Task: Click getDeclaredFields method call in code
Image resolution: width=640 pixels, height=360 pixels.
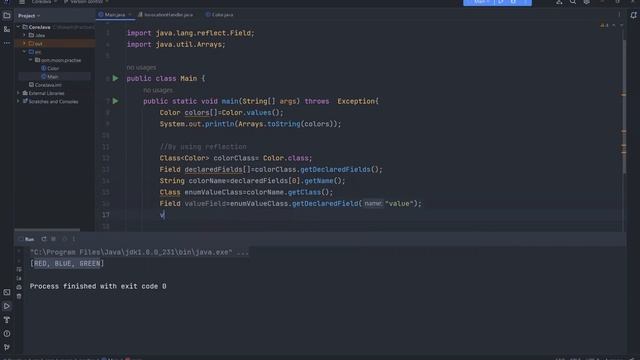Action: click(x=335, y=169)
